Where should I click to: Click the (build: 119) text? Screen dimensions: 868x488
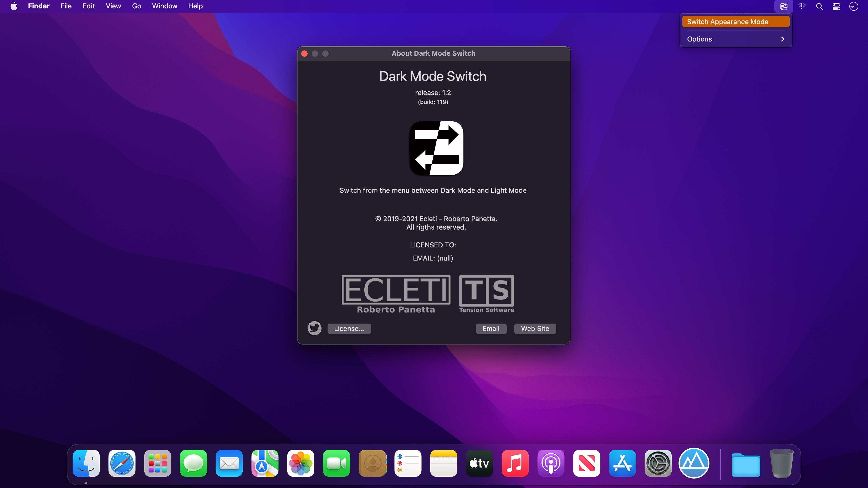[x=433, y=102]
